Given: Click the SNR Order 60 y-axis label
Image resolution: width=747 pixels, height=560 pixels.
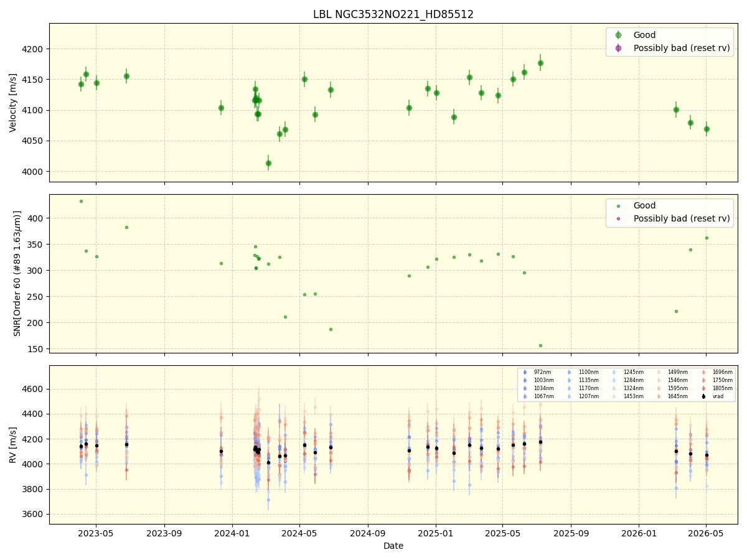Looking at the screenshot, I should (17, 273).
